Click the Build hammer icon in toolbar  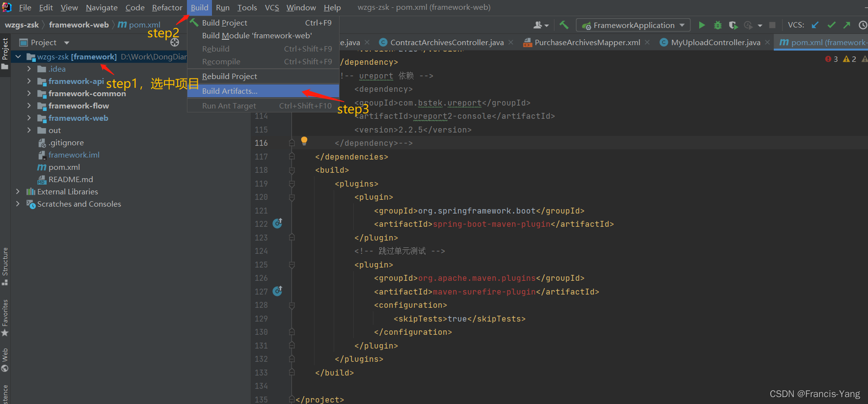click(x=564, y=25)
